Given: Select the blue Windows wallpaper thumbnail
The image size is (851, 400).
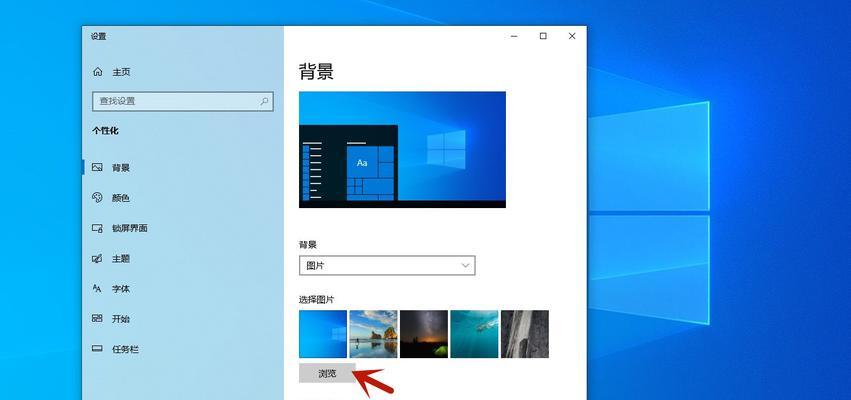Looking at the screenshot, I should [x=323, y=334].
